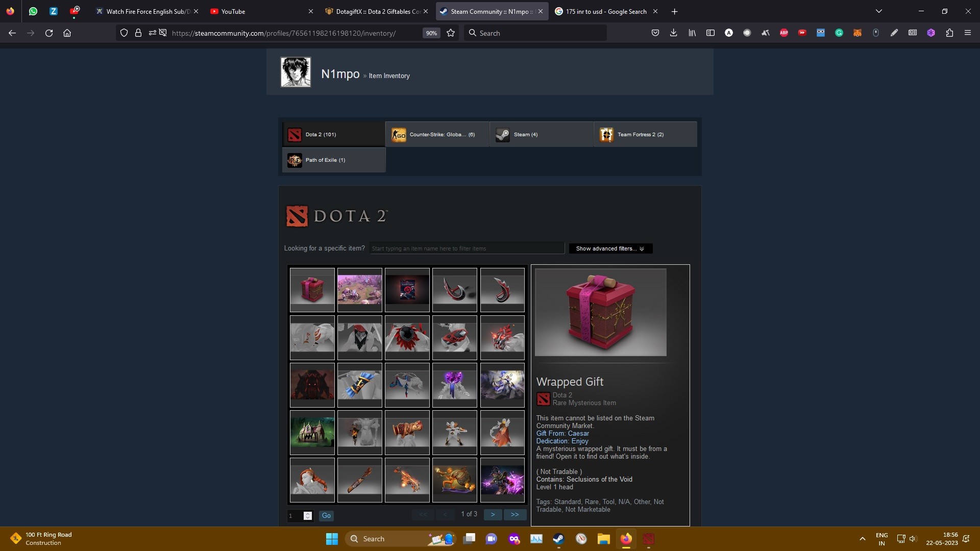The height and width of the screenshot is (551, 980).
Task: Bookmark this page with star icon
Action: point(451,33)
